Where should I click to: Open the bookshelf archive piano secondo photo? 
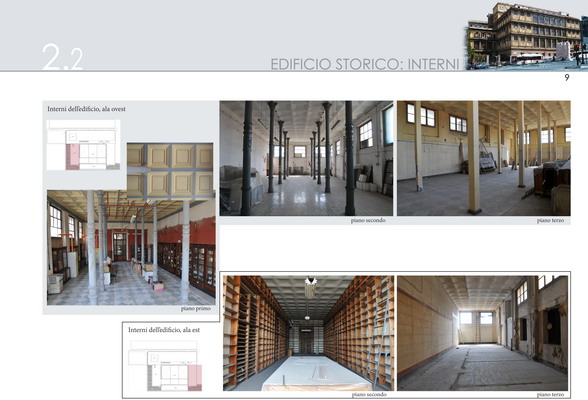click(308, 333)
